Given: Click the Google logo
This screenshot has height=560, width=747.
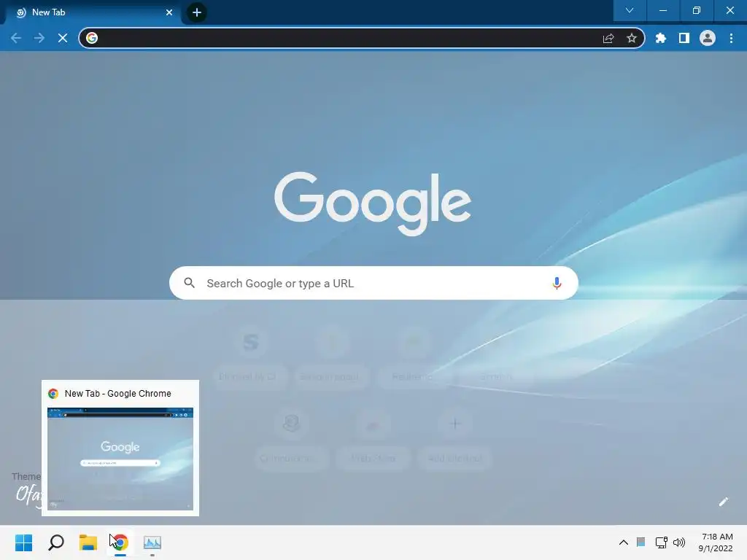Looking at the screenshot, I should 373,203.
